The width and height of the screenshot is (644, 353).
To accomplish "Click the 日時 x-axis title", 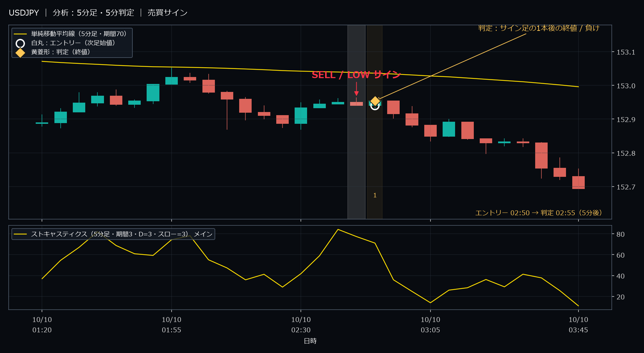I will [x=310, y=341].
